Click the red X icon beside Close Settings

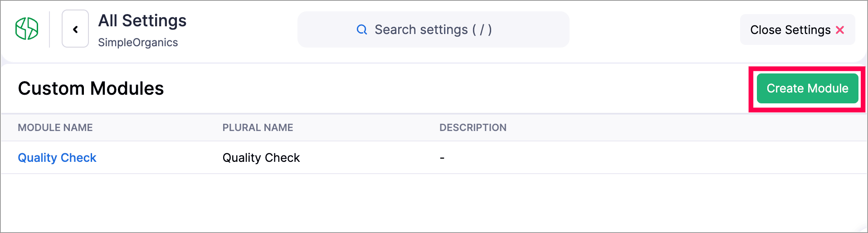[x=840, y=30]
